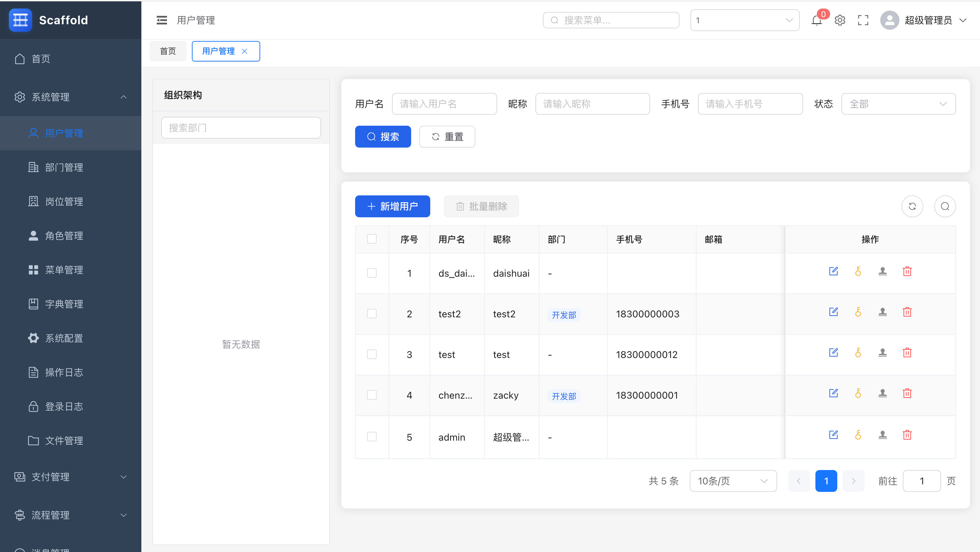Focus the 前往 page number input

pyautogui.click(x=921, y=481)
